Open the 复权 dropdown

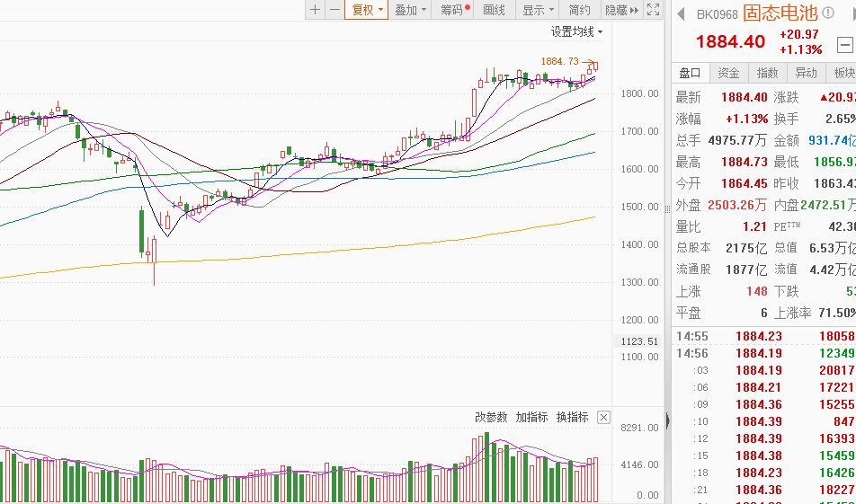[x=367, y=10]
